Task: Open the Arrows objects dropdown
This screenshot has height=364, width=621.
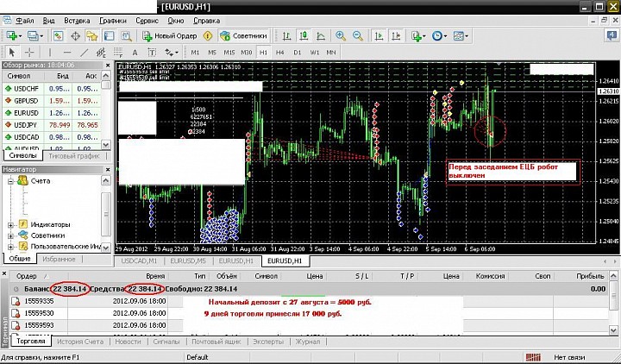Action: click(172, 53)
